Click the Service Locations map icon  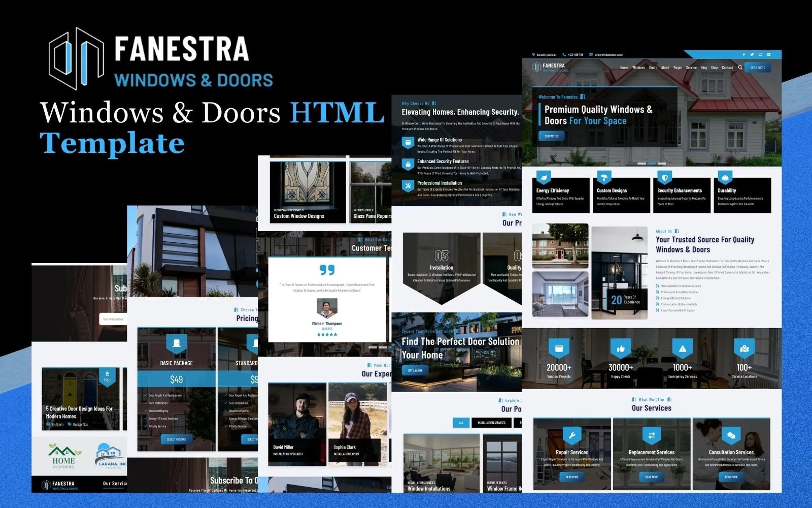click(x=745, y=349)
